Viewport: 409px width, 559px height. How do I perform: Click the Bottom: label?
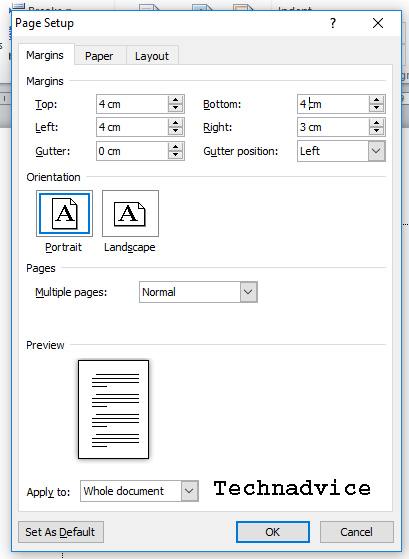pyautogui.click(x=222, y=104)
